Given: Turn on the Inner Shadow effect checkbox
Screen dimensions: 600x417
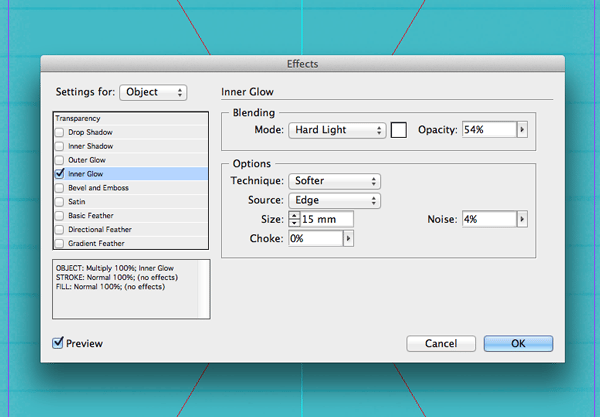Looking at the screenshot, I should click(60, 146).
